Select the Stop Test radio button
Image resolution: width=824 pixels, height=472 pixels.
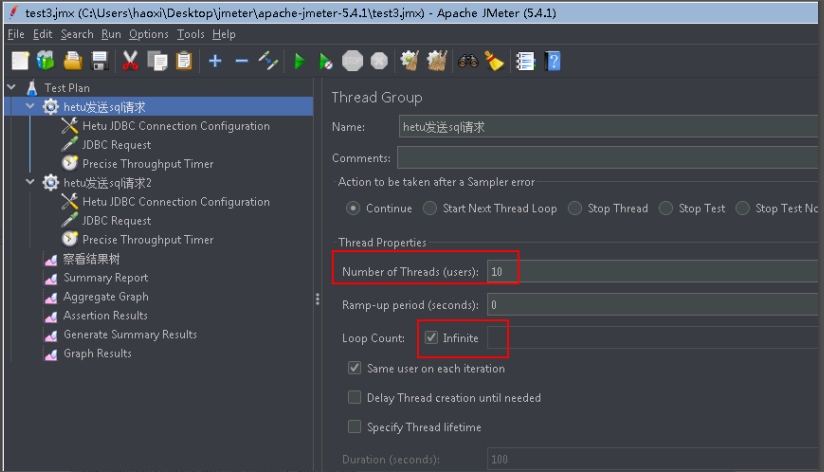(x=665, y=209)
